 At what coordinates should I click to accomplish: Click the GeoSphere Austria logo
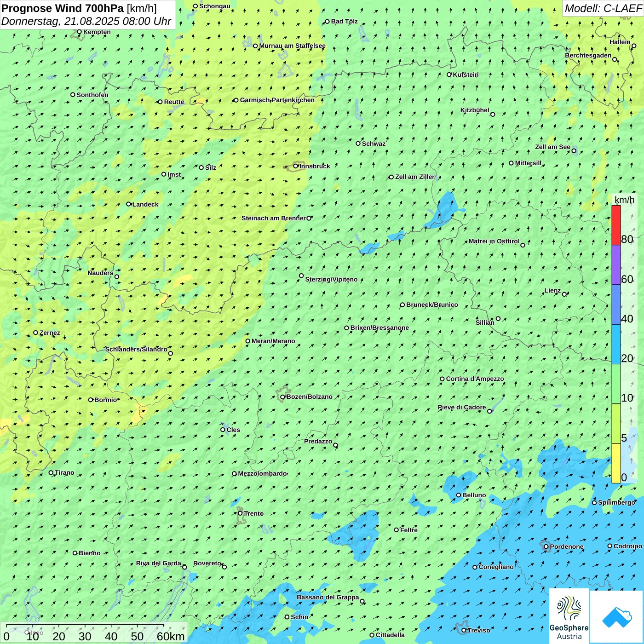click(x=569, y=616)
